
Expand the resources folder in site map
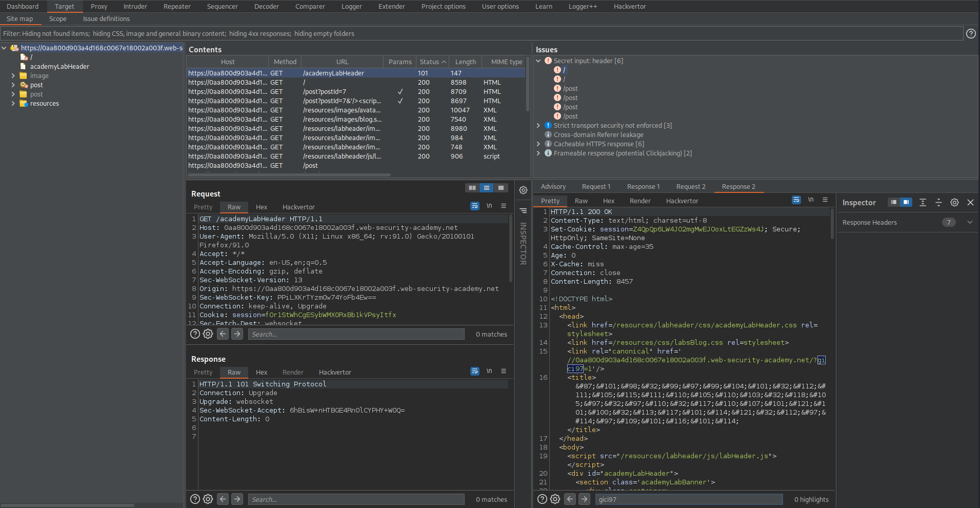pyautogui.click(x=13, y=103)
